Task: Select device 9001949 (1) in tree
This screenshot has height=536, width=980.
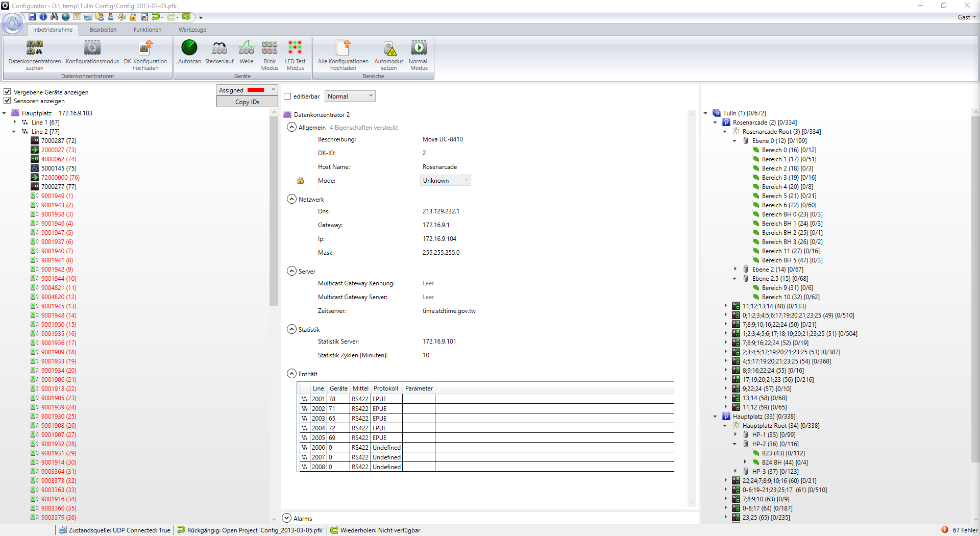Action: click(57, 196)
